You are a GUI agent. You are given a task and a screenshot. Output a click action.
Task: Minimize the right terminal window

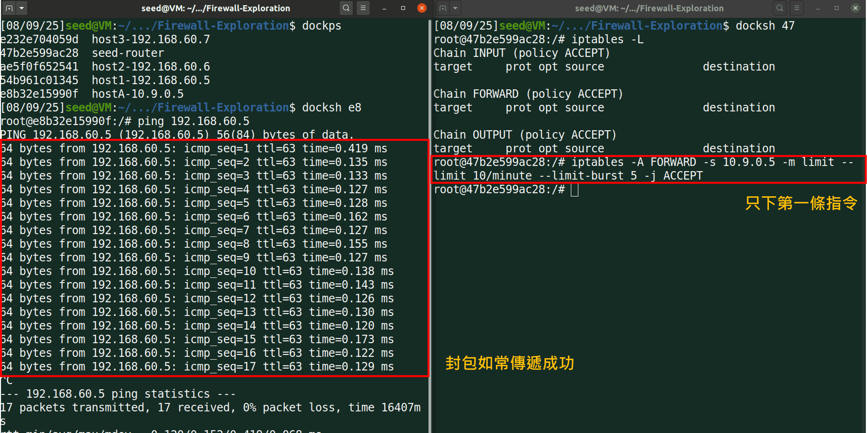coord(818,8)
